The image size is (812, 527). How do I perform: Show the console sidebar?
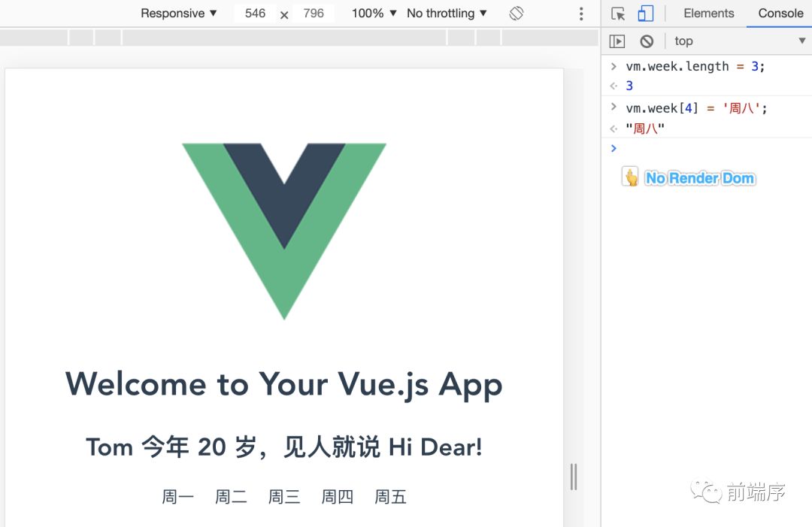click(x=617, y=41)
